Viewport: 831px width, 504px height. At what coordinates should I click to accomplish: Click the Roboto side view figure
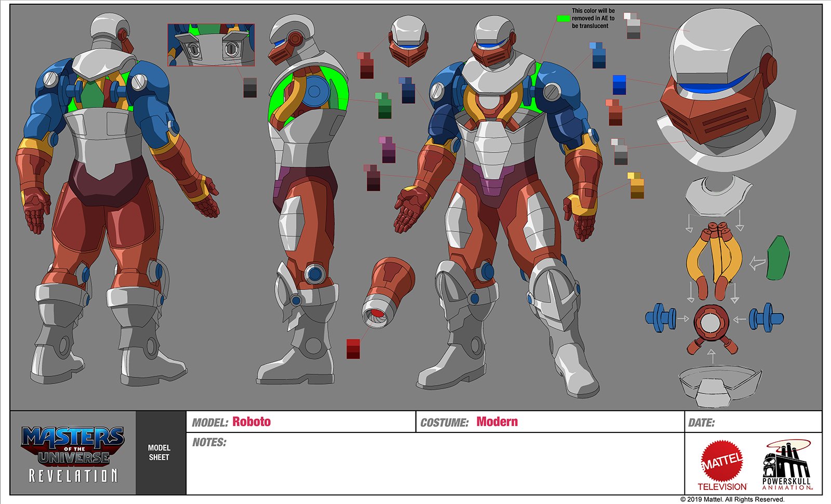pyautogui.click(x=304, y=200)
